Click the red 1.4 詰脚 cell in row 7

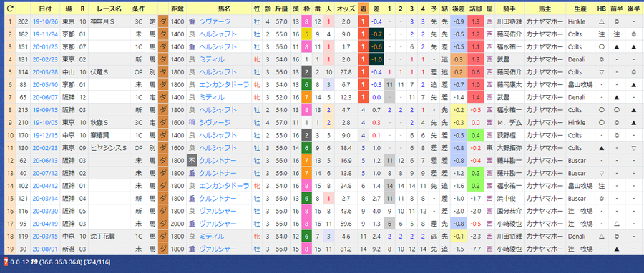click(476, 98)
